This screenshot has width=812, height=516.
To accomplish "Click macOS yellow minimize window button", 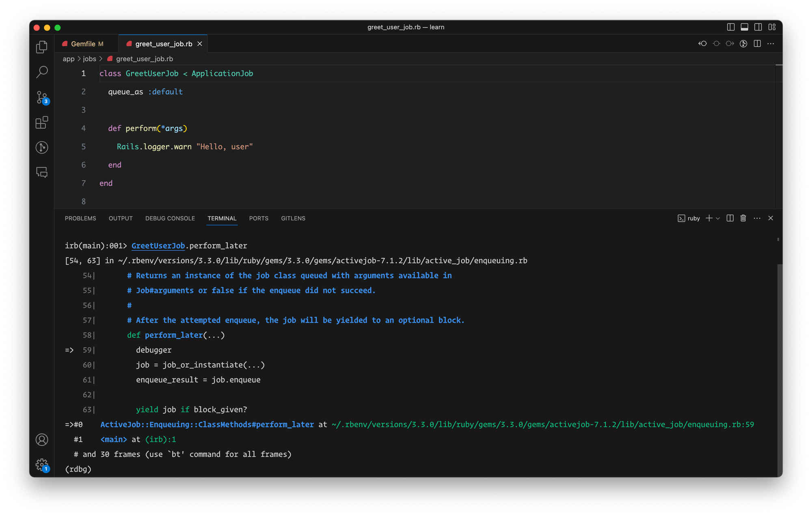I will [x=47, y=28].
